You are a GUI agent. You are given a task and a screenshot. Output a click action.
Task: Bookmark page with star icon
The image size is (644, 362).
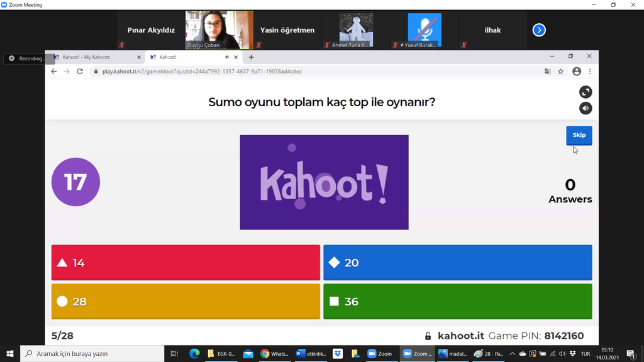coord(560,72)
